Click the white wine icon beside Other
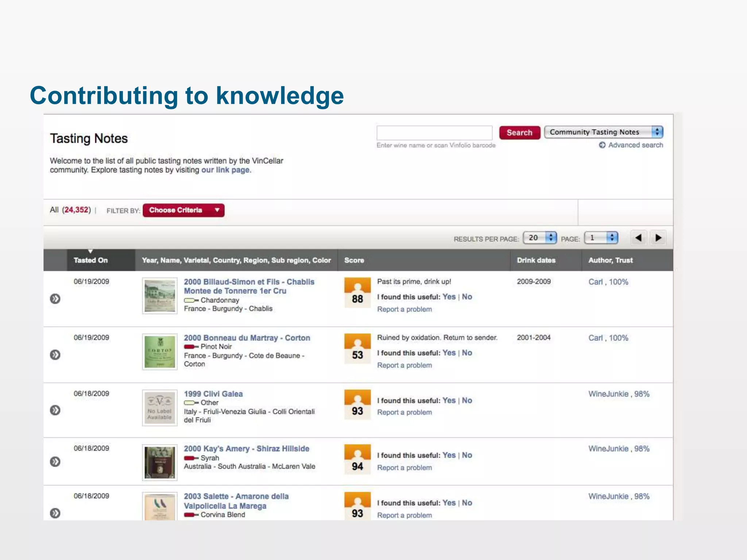The image size is (747, 560). coord(191,403)
